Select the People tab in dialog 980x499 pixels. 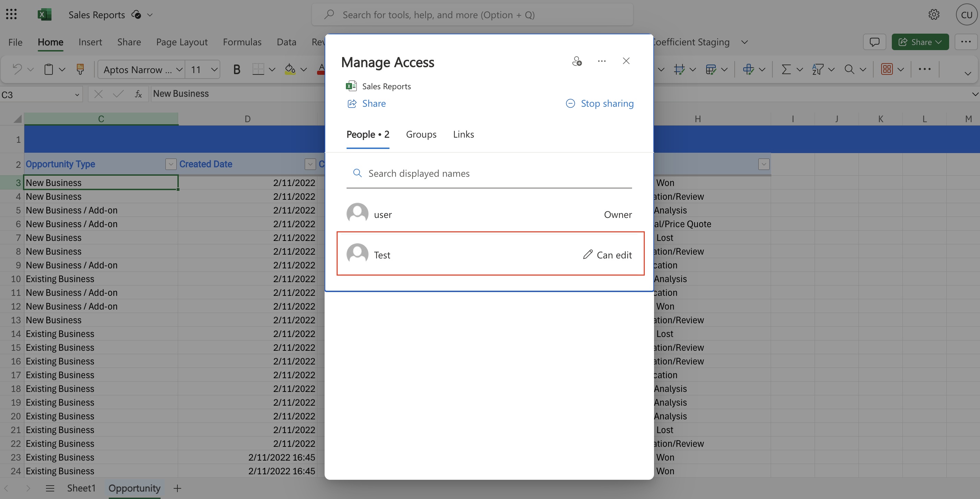coord(367,135)
